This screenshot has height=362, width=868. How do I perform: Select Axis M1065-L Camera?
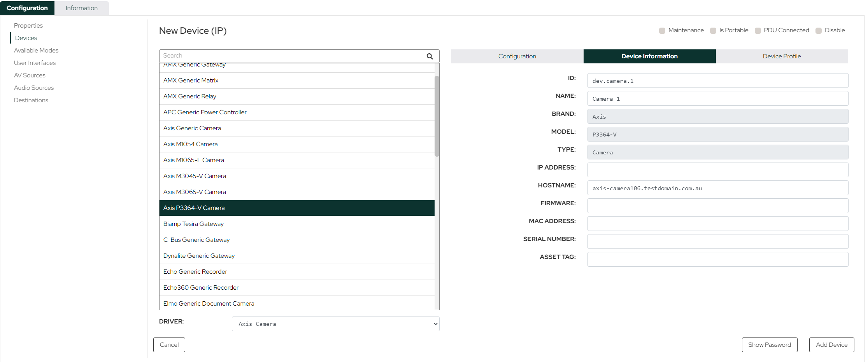pyautogui.click(x=297, y=160)
